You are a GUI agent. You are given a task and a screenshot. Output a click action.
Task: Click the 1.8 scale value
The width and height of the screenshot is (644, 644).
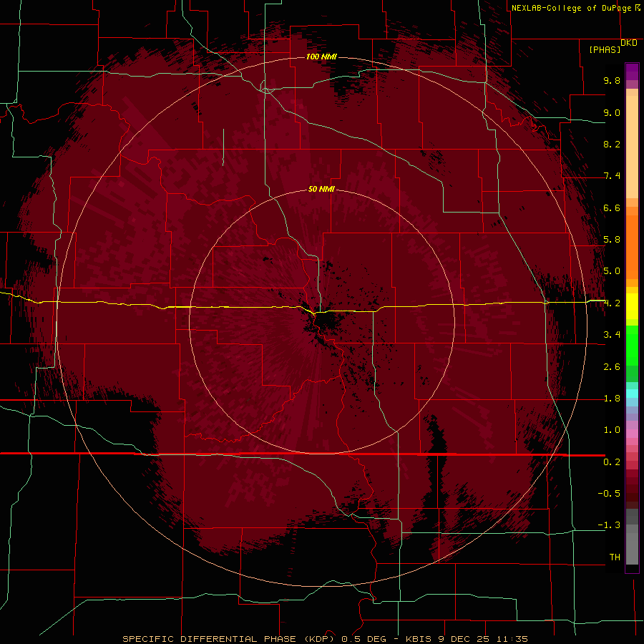coord(612,399)
